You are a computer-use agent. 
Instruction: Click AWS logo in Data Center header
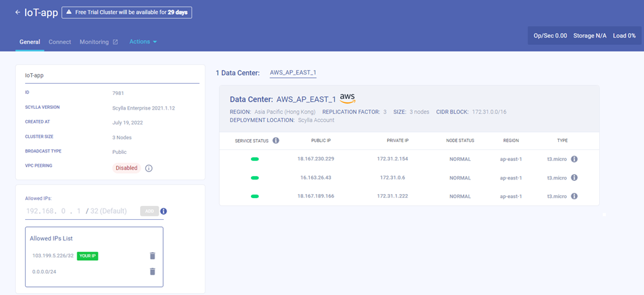(x=347, y=98)
